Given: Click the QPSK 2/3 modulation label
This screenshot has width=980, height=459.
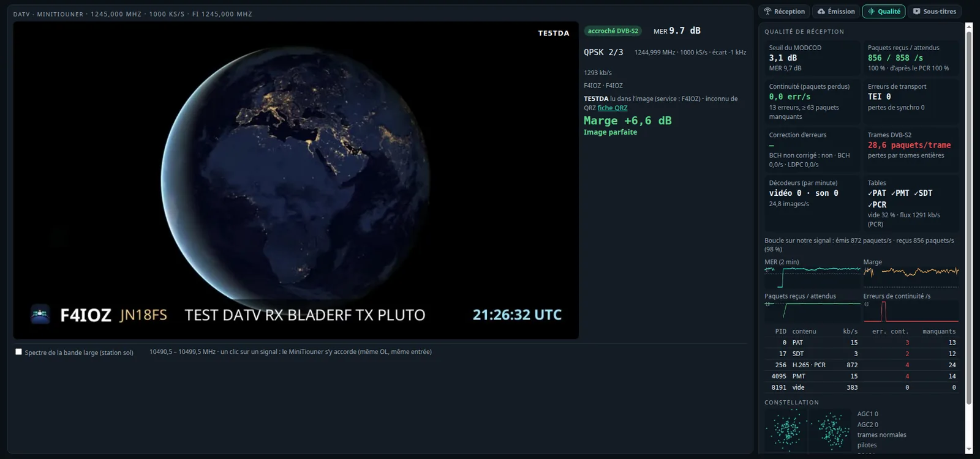Looking at the screenshot, I should coord(603,53).
